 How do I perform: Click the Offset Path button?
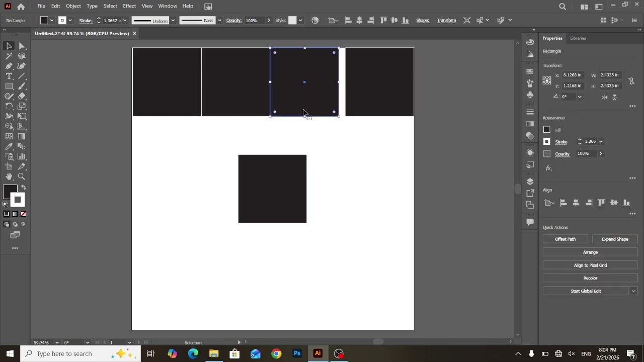pyautogui.click(x=565, y=239)
